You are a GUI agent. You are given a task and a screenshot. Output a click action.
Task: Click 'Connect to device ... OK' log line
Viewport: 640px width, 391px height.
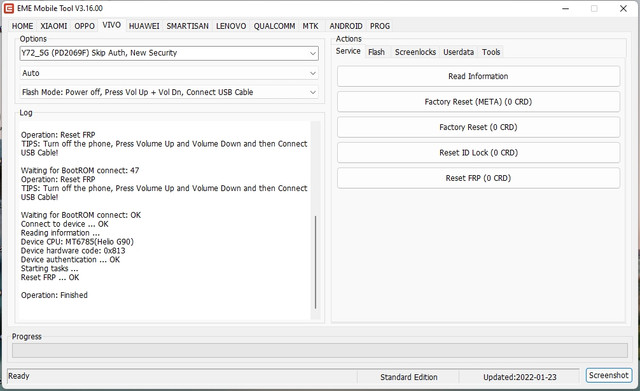pos(64,224)
